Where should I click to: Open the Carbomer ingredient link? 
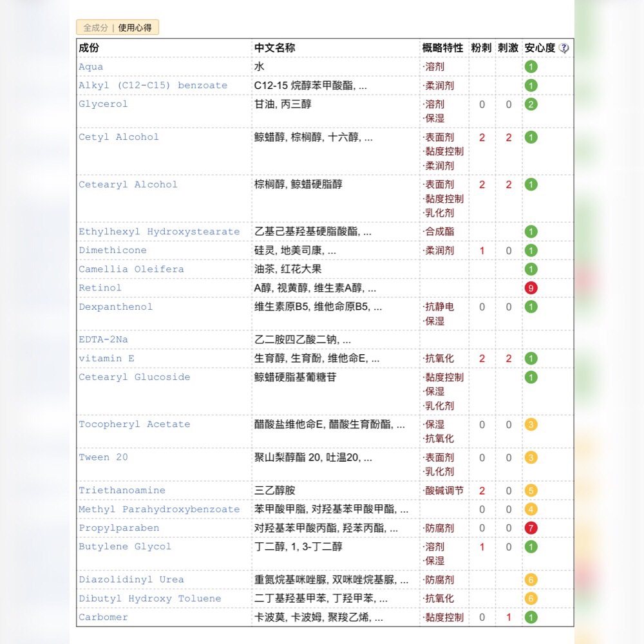103,617
